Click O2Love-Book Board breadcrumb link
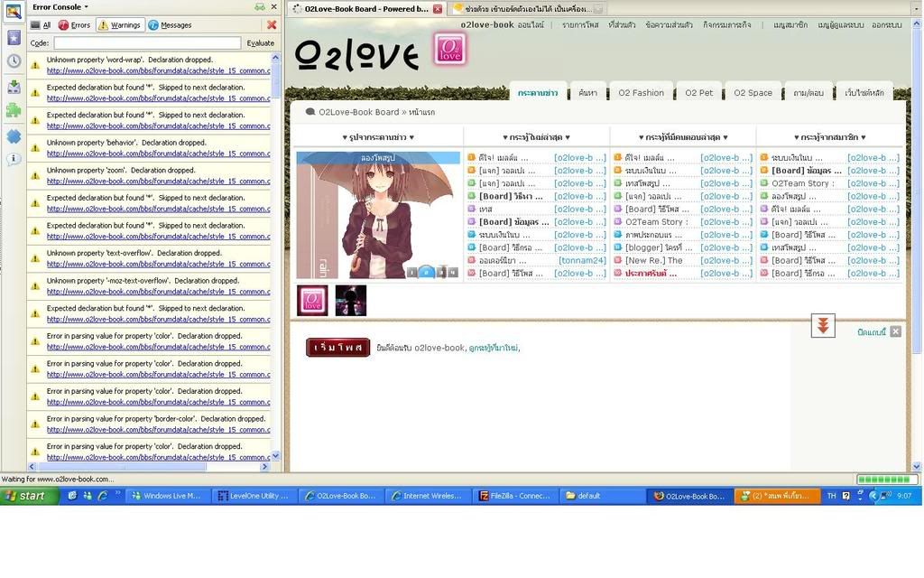Screen dimensions: 924x578 [x=359, y=111]
